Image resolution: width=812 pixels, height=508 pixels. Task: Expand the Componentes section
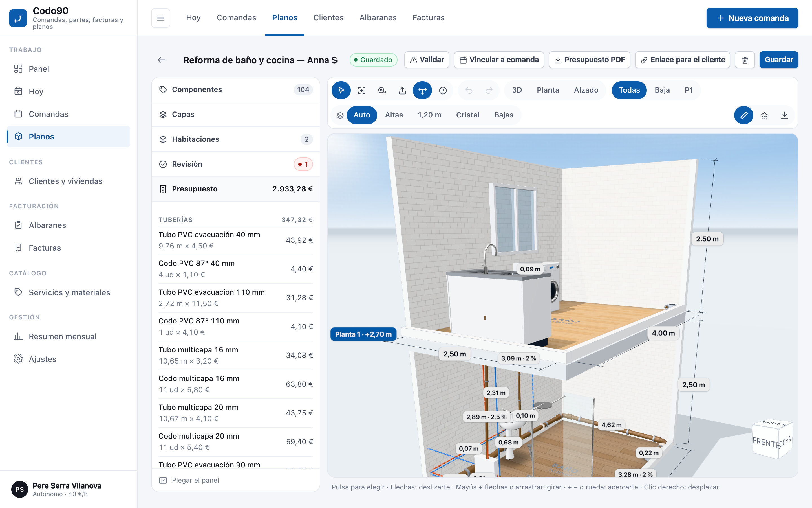coord(235,90)
